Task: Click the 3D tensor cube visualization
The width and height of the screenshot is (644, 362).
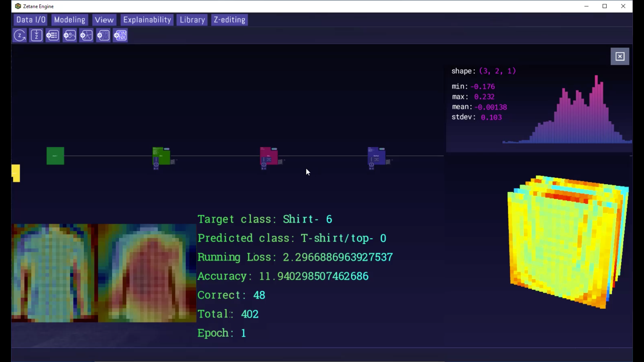Action: pyautogui.click(x=568, y=242)
